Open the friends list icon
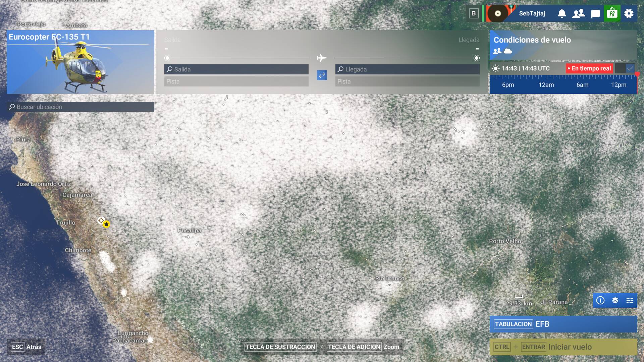 pos(579,13)
